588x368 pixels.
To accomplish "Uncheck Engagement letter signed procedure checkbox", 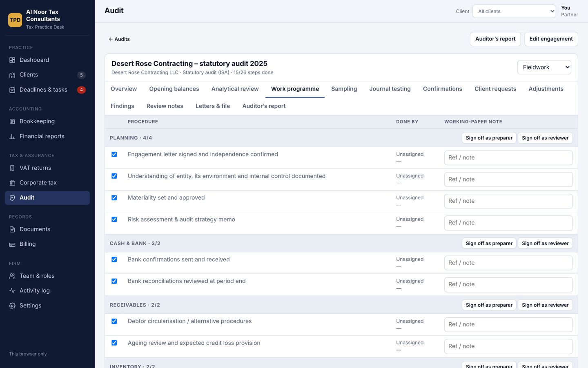I will click(x=114, y=155).
